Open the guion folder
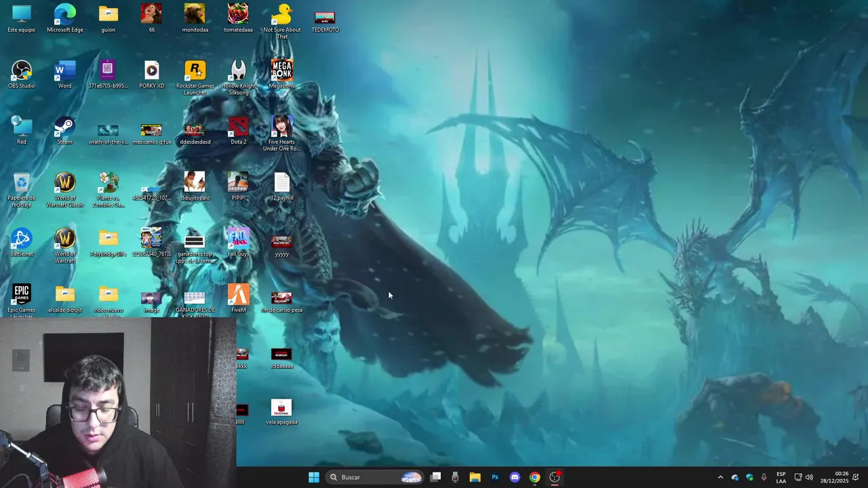Image resolution: width=868 pixels, height=488 pixels. 108,18
